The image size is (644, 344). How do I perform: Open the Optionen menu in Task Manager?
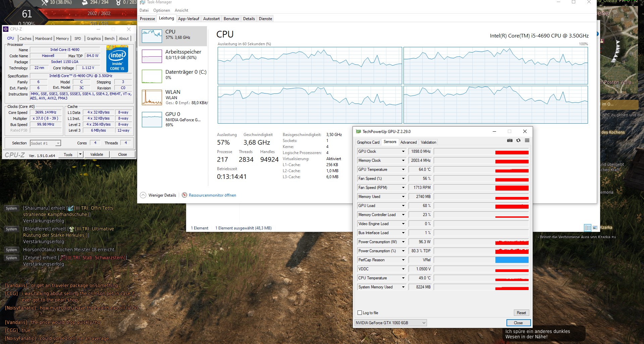click(162, 10)
